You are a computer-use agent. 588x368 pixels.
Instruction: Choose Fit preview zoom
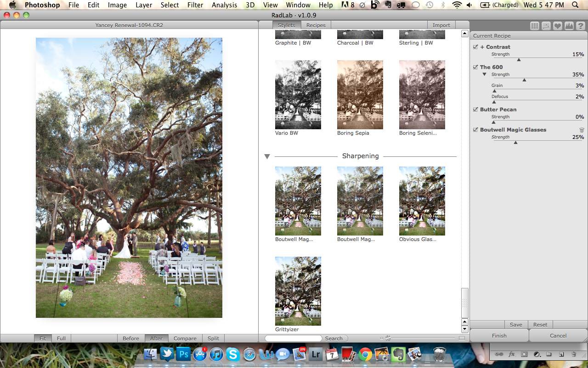point(43,339)
